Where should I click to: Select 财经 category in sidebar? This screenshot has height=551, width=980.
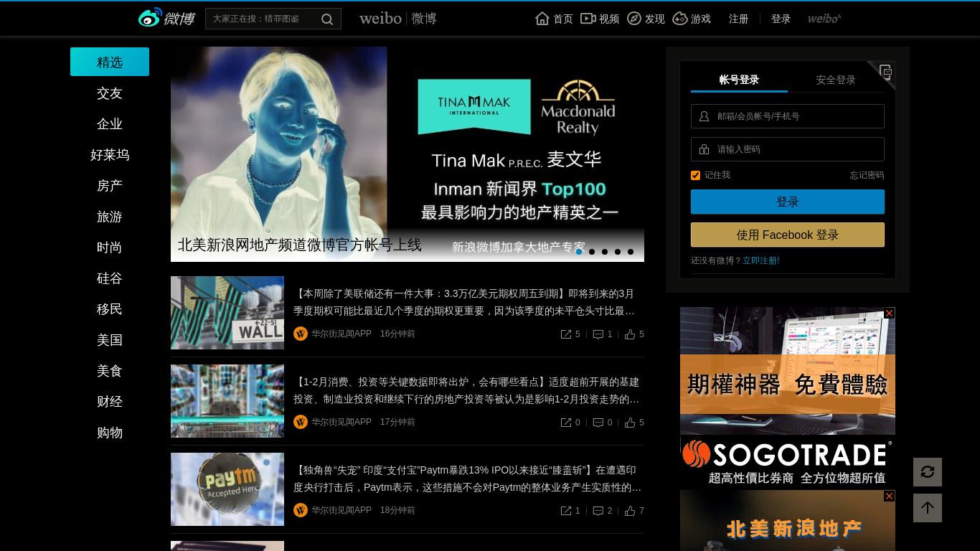click(x=110, y=402)
